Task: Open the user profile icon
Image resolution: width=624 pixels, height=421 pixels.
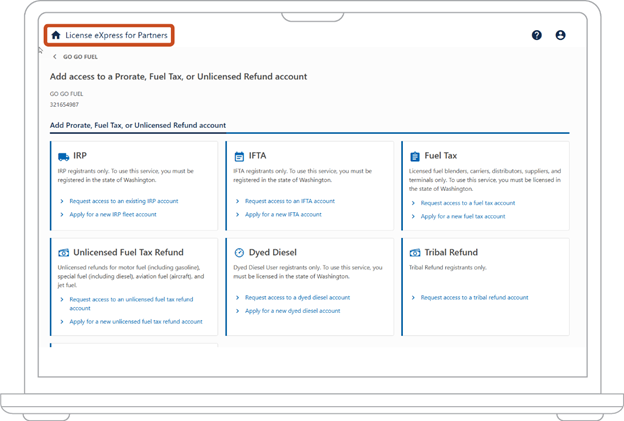Action: (560, 35)
